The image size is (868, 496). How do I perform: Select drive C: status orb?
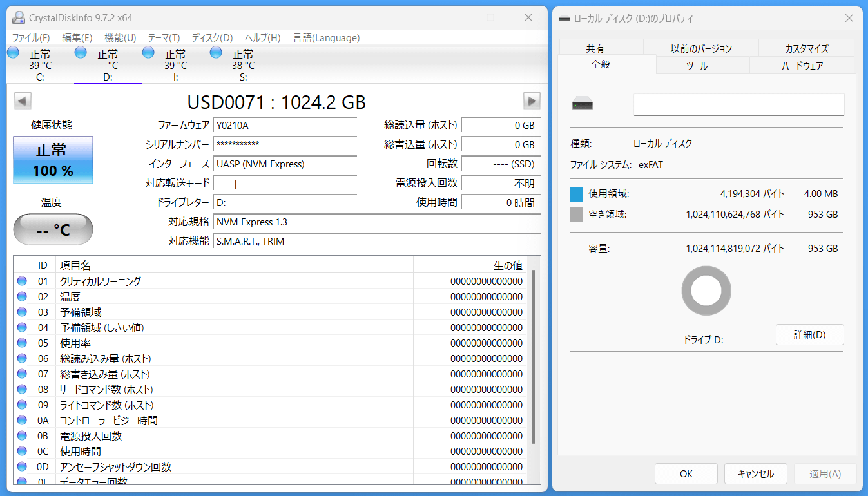coord(13,53)
